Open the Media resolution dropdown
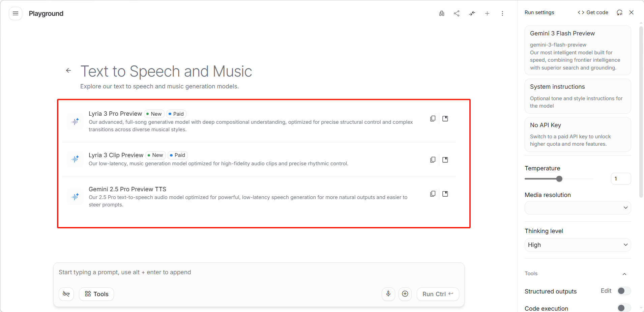Viewport: 644px width, 312px height. click(578, 208)
